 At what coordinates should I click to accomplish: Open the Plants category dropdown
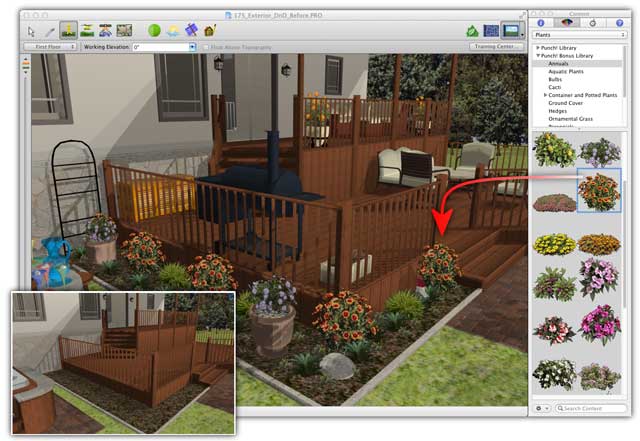coord(581,34)
